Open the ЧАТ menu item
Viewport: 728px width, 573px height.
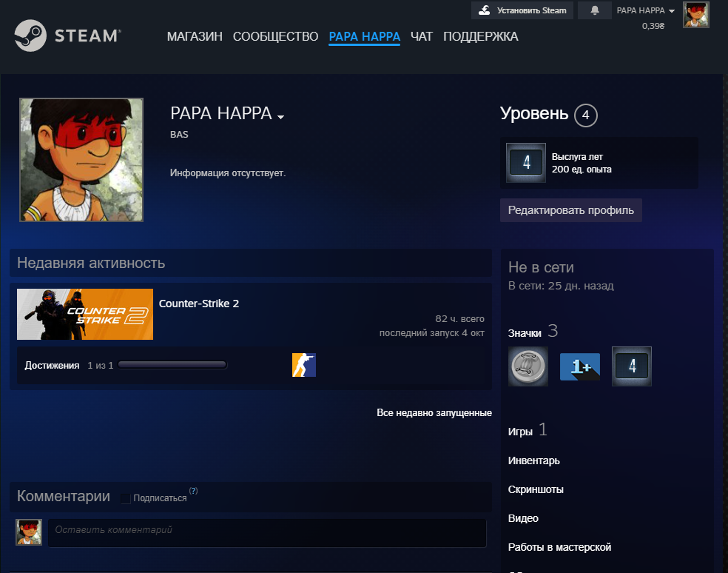coord(422,36)
